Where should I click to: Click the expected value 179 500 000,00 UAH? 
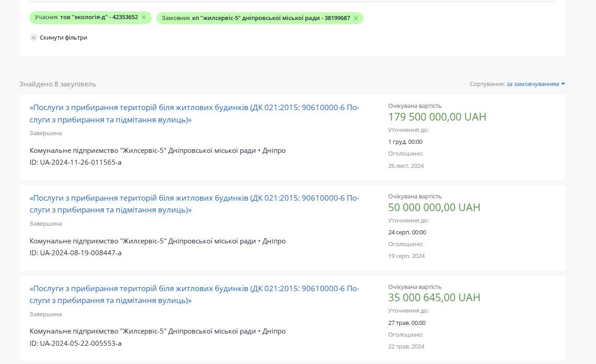437,117
